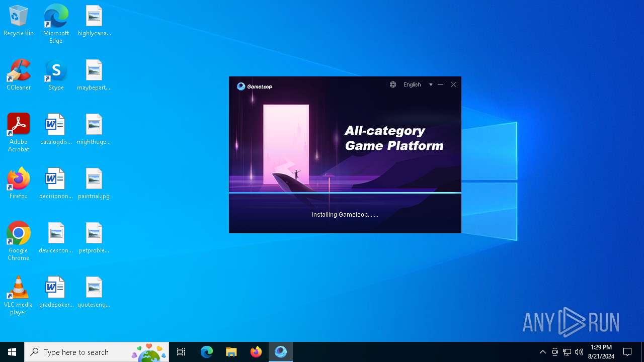The height and width of the screenshot is (362, 644).
Task: Select the catalogdis Word document
Action: pyautogui.click(x=56, y=130)
